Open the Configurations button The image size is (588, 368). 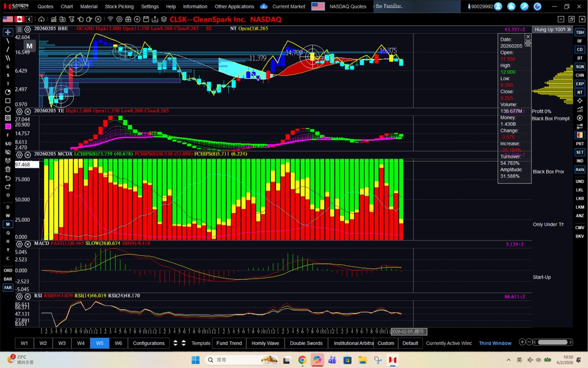148,343
